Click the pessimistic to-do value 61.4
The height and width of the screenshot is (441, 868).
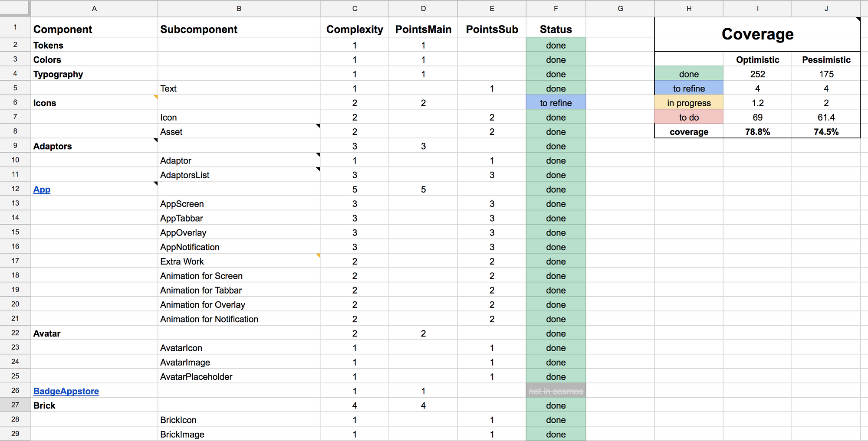pyautogui.click(x=826, y=117)
